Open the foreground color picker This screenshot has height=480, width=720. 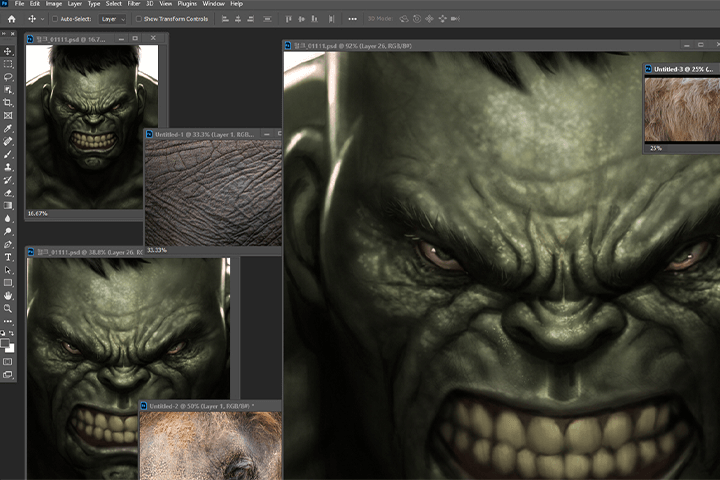click(5, 343)
